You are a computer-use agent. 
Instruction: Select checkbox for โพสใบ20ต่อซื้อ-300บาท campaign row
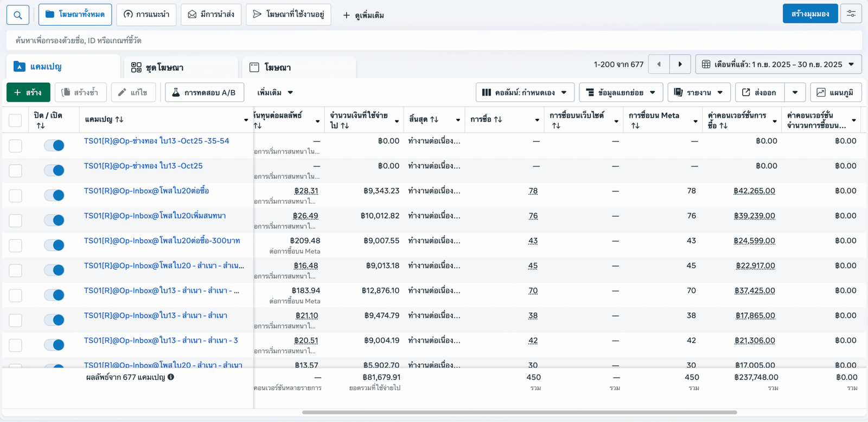(x=15, y=245)
